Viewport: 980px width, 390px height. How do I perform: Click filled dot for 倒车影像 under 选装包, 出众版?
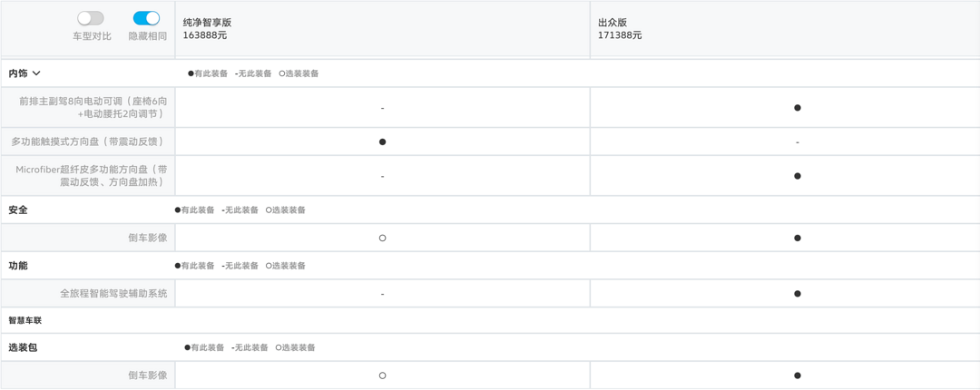tap(798, 375)
